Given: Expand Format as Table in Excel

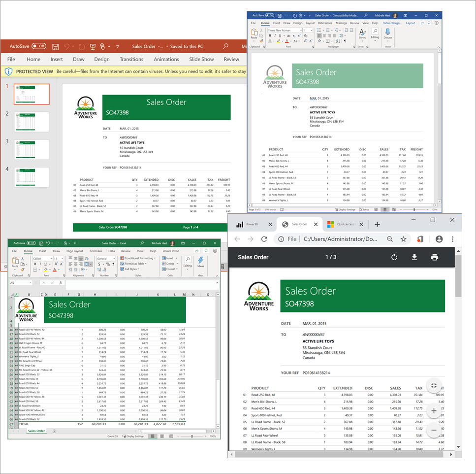Looking at the screenshot, I should pyautogui.click(x=133, y=264).
